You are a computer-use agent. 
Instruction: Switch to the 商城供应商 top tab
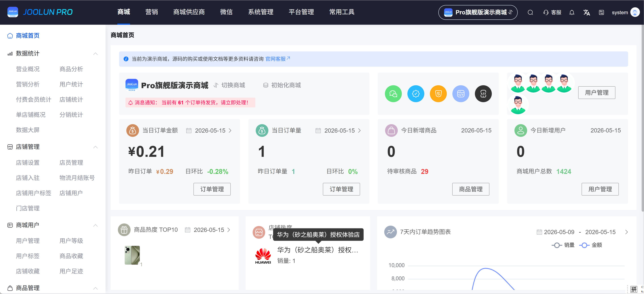(x=189, y=12)
